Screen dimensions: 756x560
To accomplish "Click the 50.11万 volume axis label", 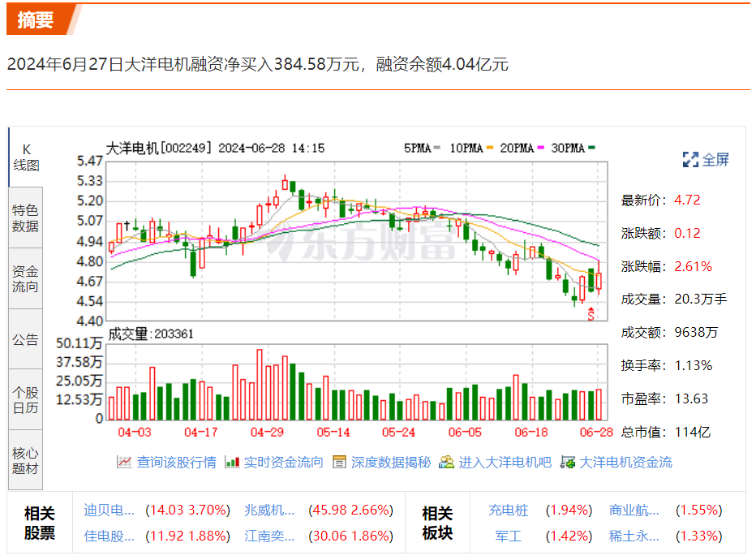I will coord(79,343).
